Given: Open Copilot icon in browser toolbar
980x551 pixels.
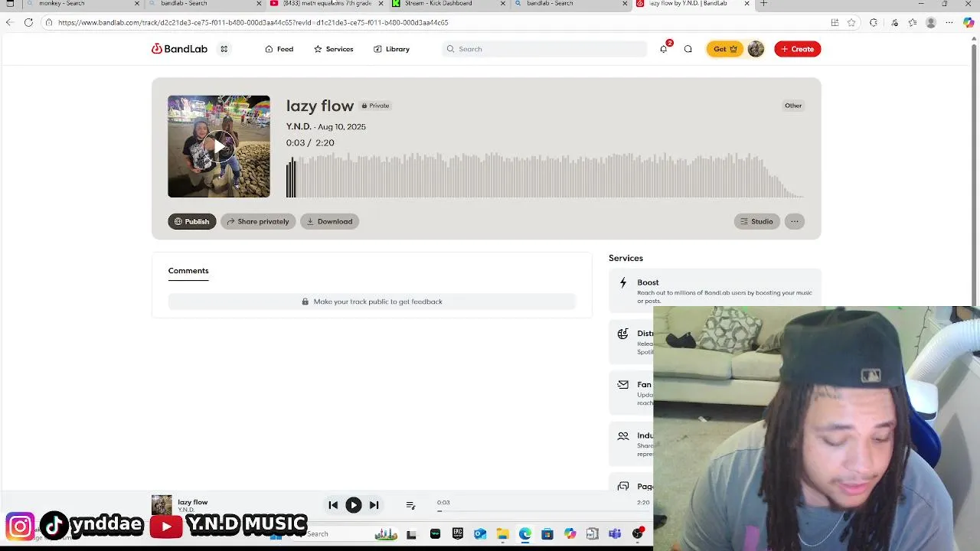Looking at the screenshot, I should click(969, 22).
